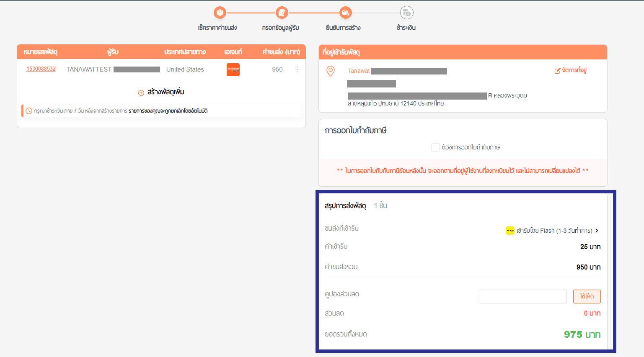
Task: Click the location pin icon in address card
Action: pos(331,71)
